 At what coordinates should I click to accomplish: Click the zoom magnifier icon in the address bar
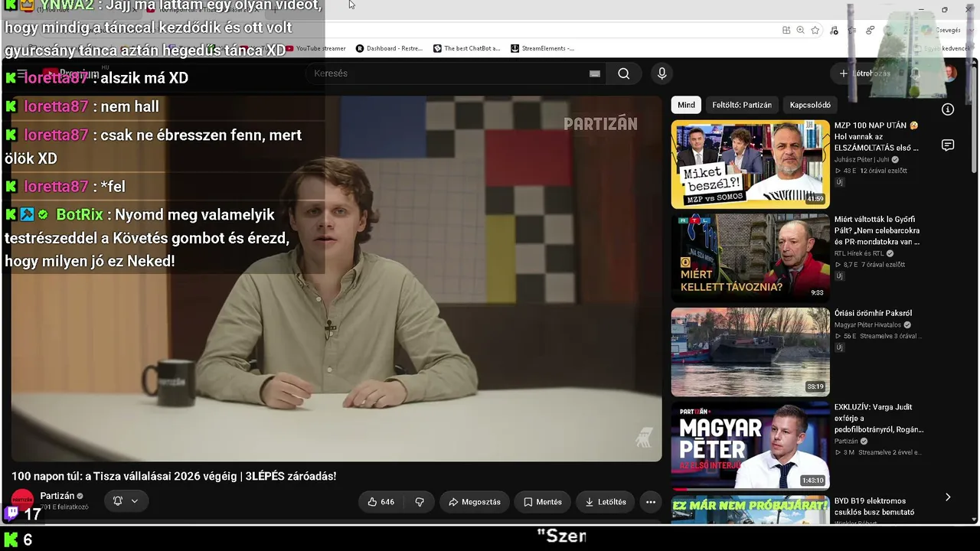pyautogui.click(x=800, y=30)
